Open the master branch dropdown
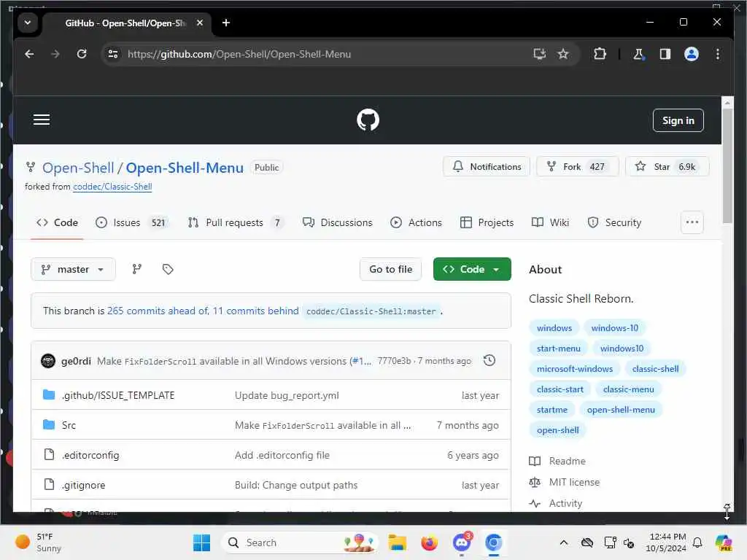Screen dimensions: 747x560 (x=73, y=269)
